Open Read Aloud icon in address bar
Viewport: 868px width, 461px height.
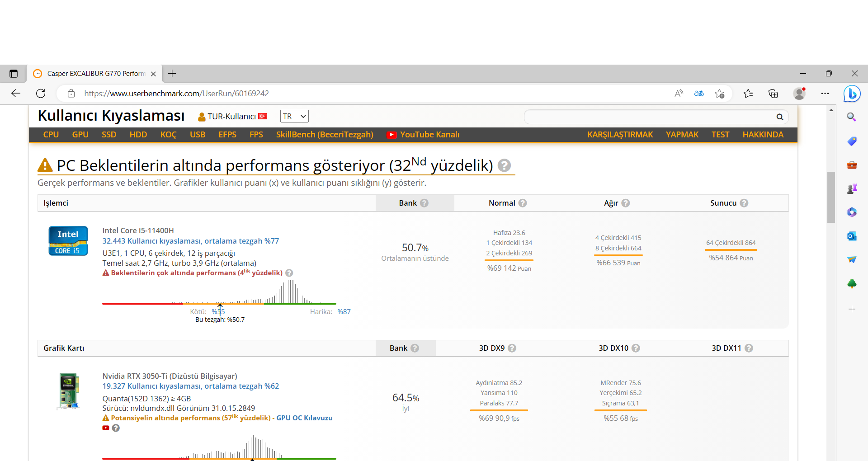pyautogui.click(x=679, y=94)
